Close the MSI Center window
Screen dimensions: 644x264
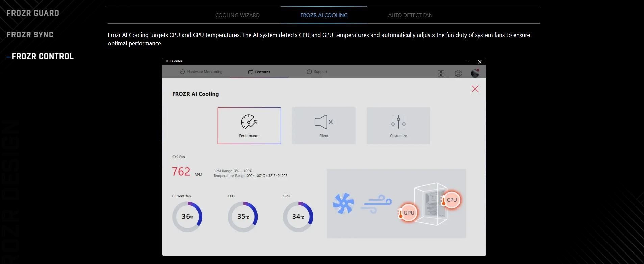pyautogui.click(x=480, y=62)
